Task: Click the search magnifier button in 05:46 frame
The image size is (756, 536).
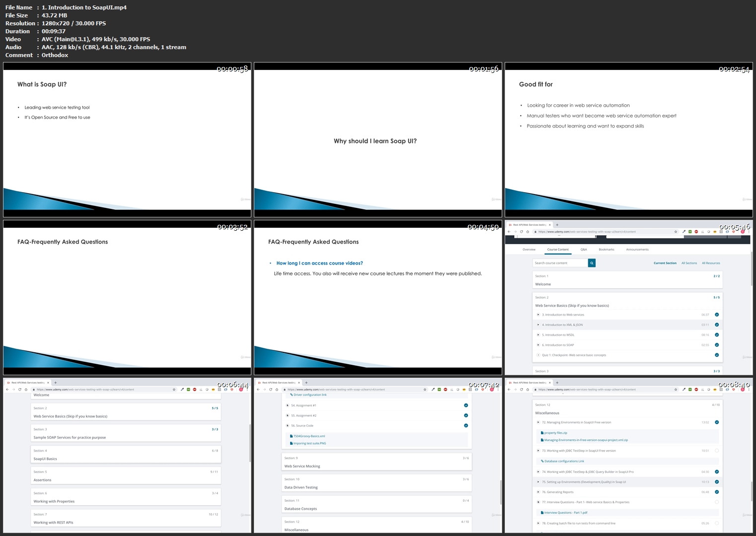Action: tap(592, 263)
